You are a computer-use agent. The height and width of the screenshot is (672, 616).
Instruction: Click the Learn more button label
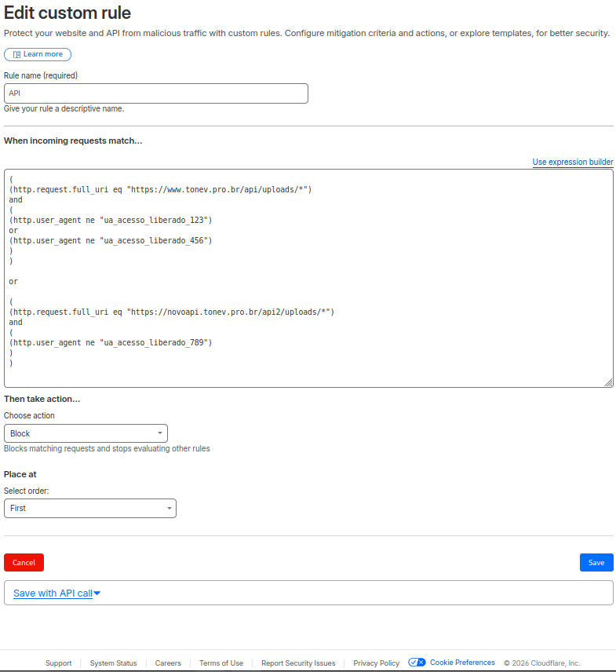43,54
